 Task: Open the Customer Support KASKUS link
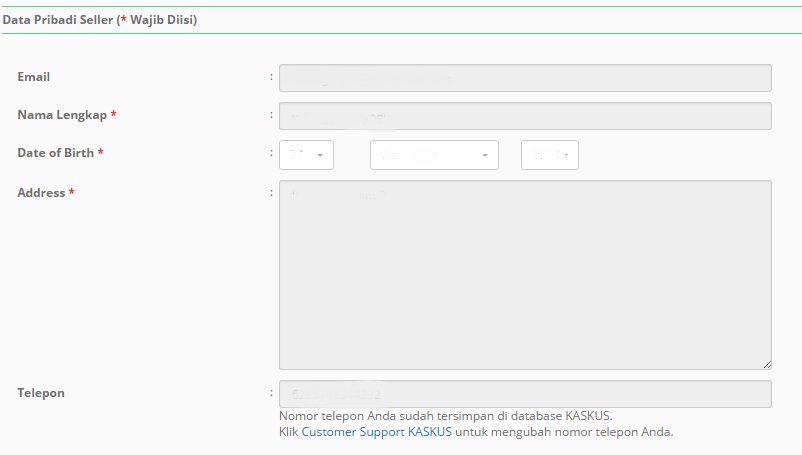376,432
